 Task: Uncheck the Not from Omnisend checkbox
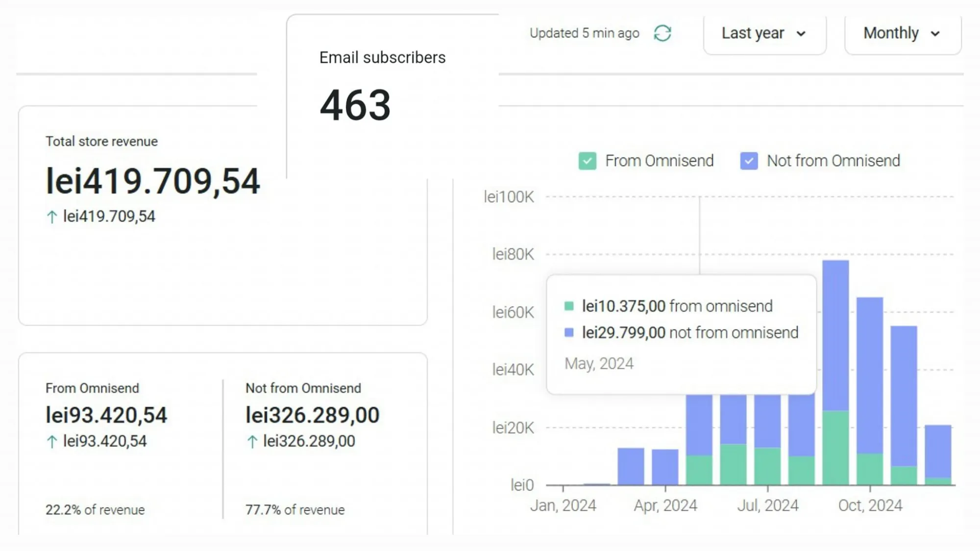point(749,161)
